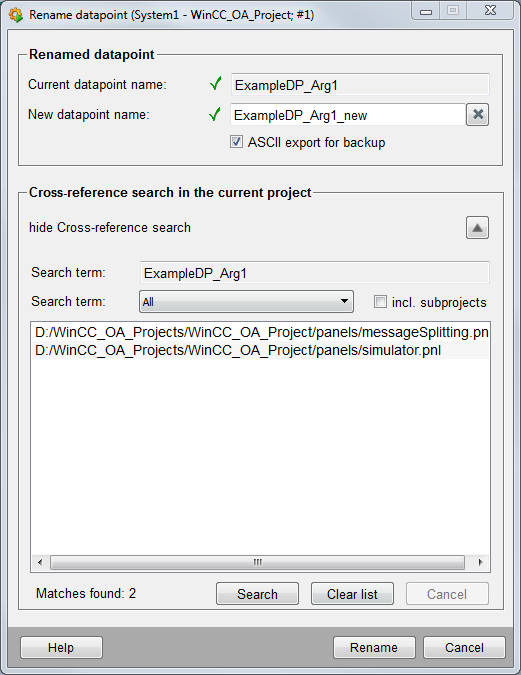Click left arrow of horizontal scrollbar
Image resolution: width=521 pixels, height=675 pixels.
click(x=40, y=562)
